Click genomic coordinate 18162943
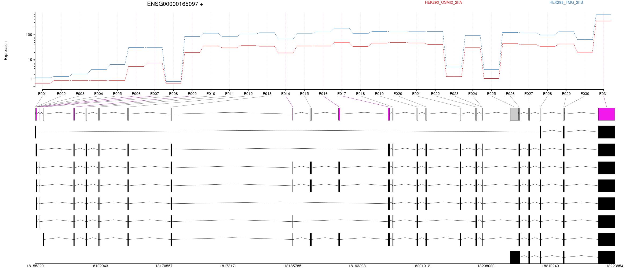 click(100, 266)
